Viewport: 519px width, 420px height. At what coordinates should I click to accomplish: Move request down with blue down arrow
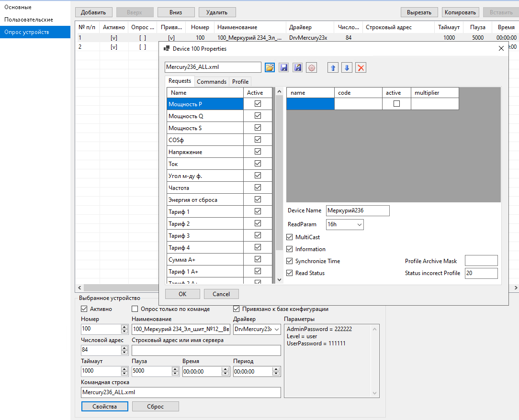pyautogui.click(x=347, y=67)
